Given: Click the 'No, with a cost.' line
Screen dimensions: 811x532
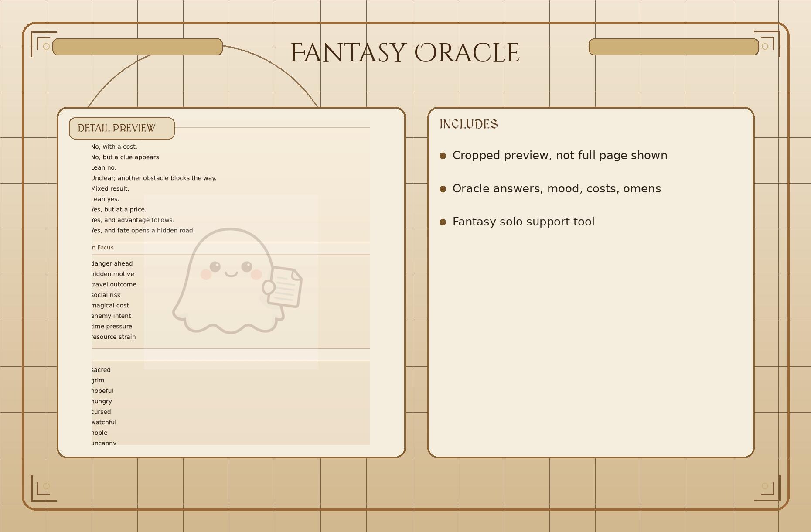Looking at the screenshot, I should 115,147.
